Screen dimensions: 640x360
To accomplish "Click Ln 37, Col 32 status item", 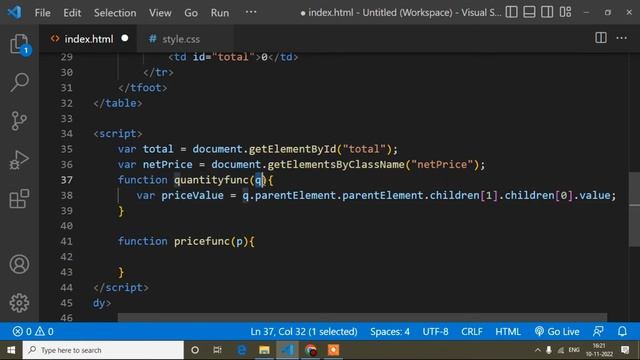I will [304, 331].
